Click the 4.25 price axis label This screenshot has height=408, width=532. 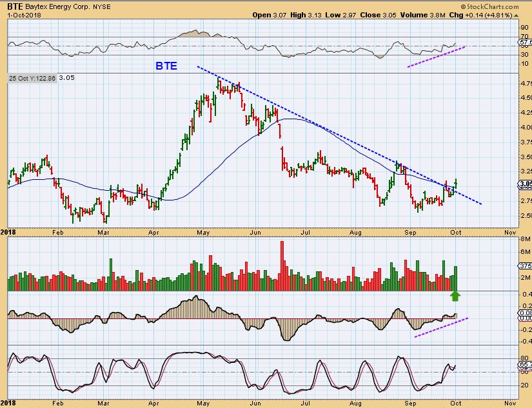pyautogui.click(x=526, y=113)
